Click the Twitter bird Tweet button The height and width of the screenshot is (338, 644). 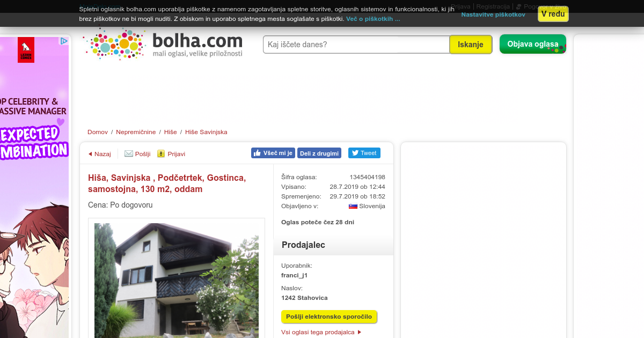pyautogui.click(x=364, y=153)
